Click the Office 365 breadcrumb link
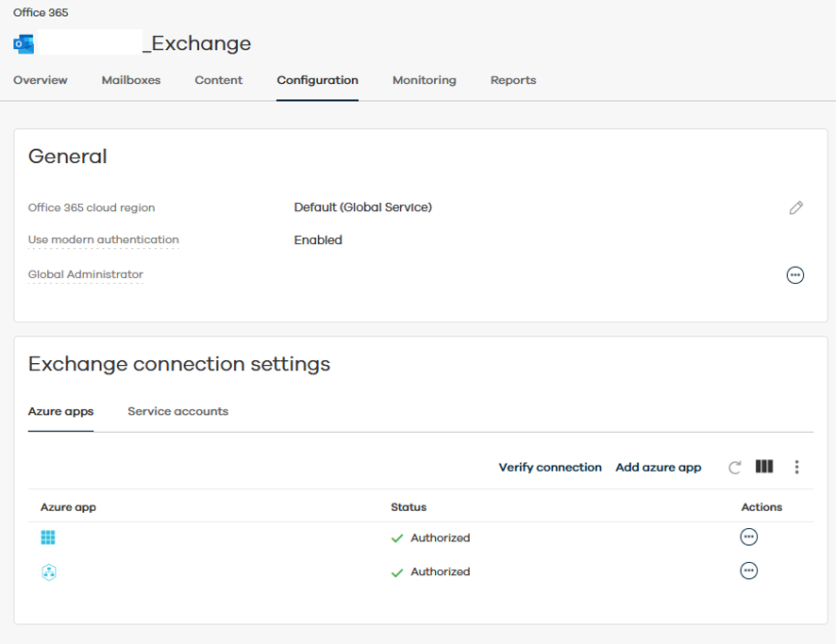Image resolution: width=836 pixels, height=644 pixels. click(x=41, y=12)
